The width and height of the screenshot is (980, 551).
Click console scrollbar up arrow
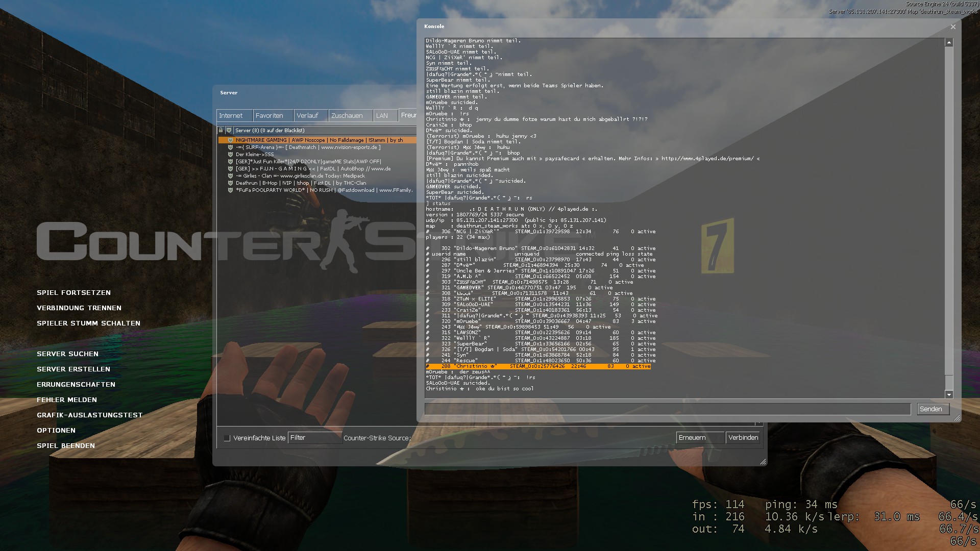click(x=949, y=43)
